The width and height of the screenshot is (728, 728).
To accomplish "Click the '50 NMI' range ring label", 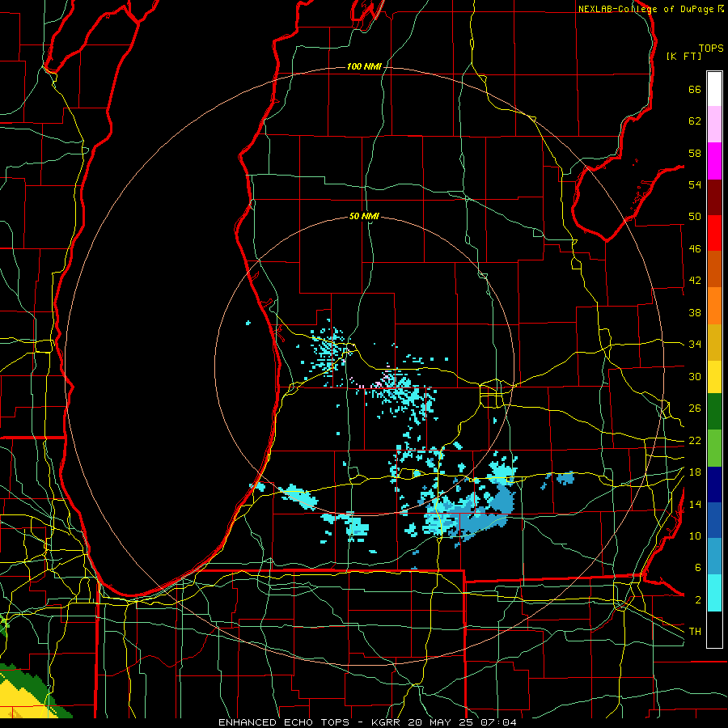I will 365,216.
